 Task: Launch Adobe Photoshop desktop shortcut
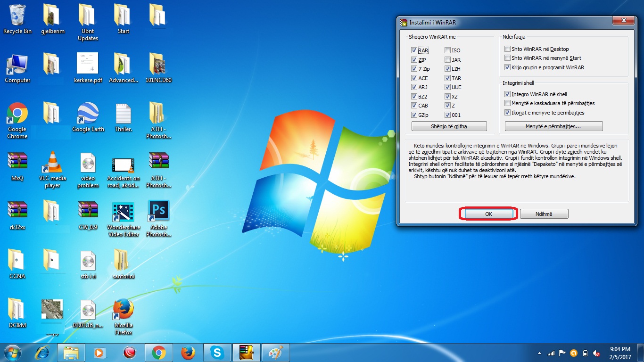[158, 219]
